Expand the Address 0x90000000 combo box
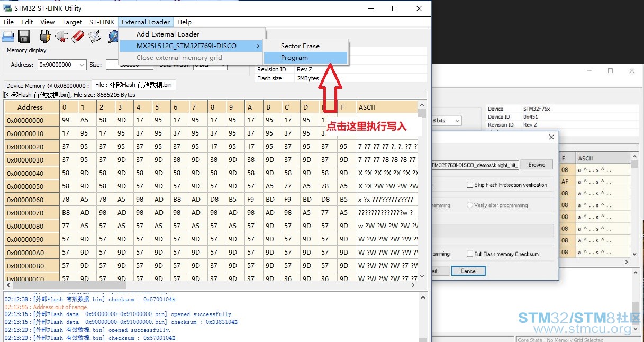Viewport: 644px width, 342px height. [x=81, y=65]
